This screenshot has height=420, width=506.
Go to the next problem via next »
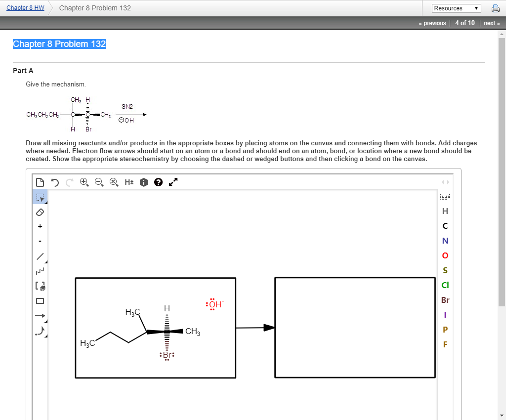click(x=491, y=23)
